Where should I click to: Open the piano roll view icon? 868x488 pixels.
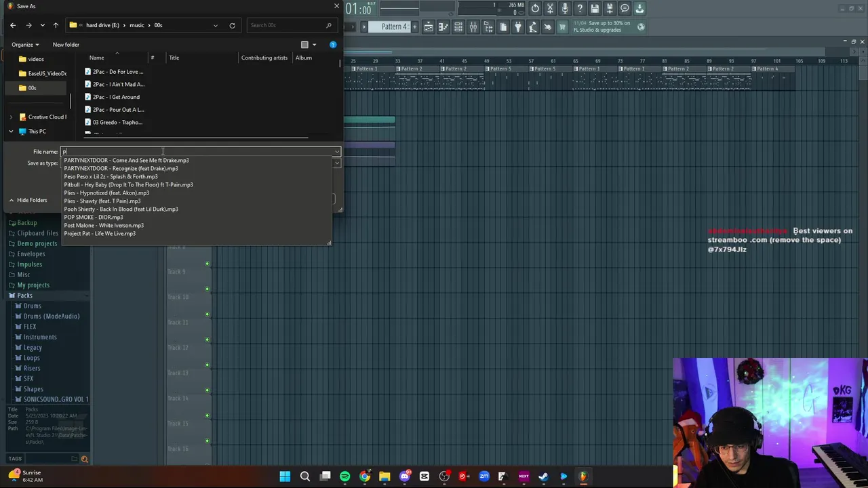pyautogui.click(x=443, y=27)
